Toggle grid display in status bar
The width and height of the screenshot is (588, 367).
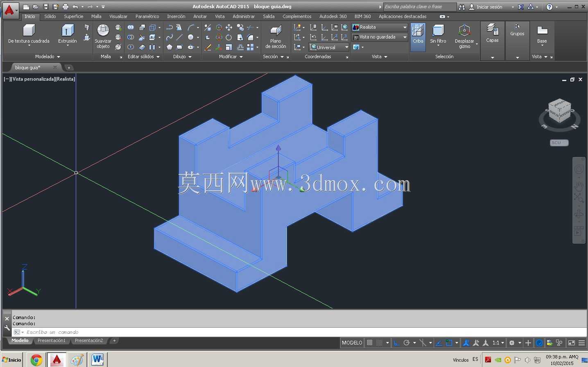coord(370,343)
